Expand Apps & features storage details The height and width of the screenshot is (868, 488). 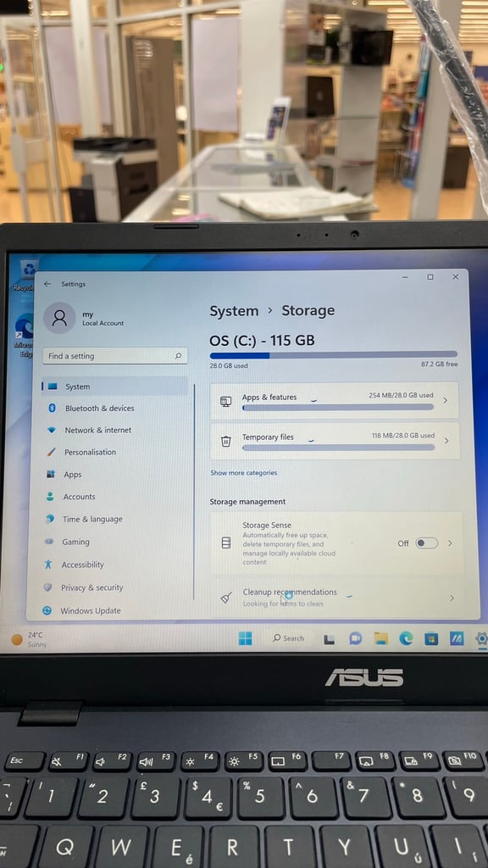[x=335, y=401]
